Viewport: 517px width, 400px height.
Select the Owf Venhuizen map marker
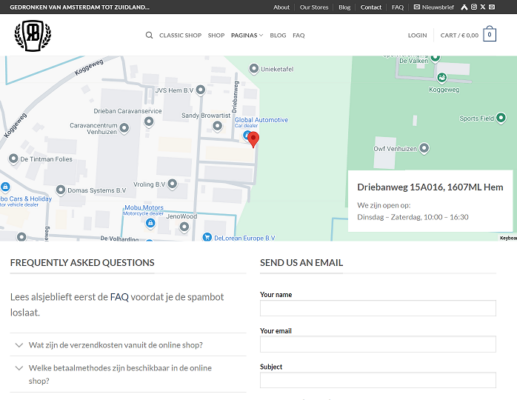424,148
